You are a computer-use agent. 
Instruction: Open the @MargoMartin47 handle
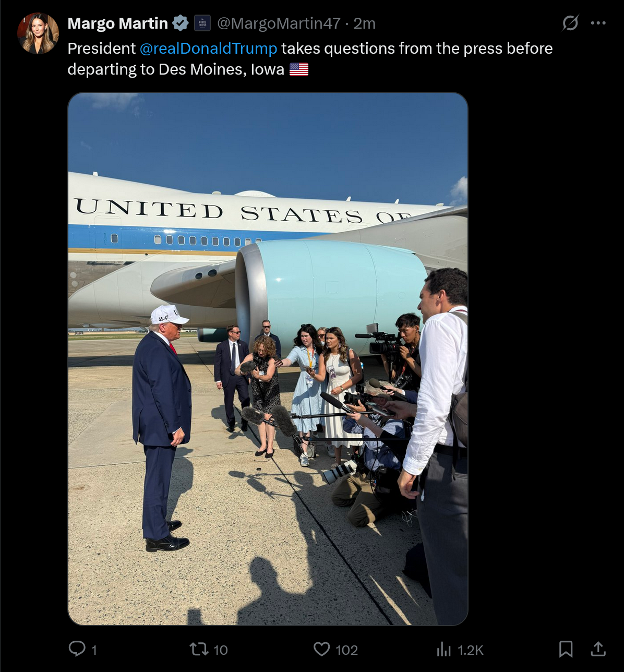pos(279,23)
